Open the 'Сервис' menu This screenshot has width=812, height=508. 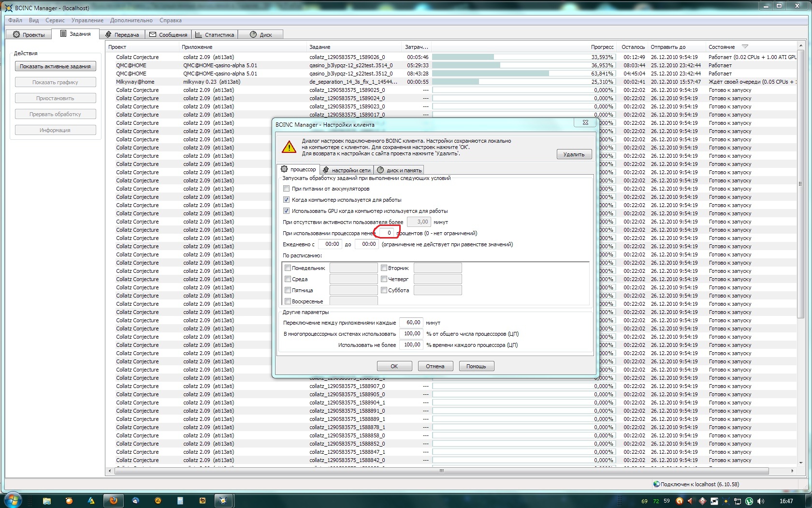click(x=55, y=20)
